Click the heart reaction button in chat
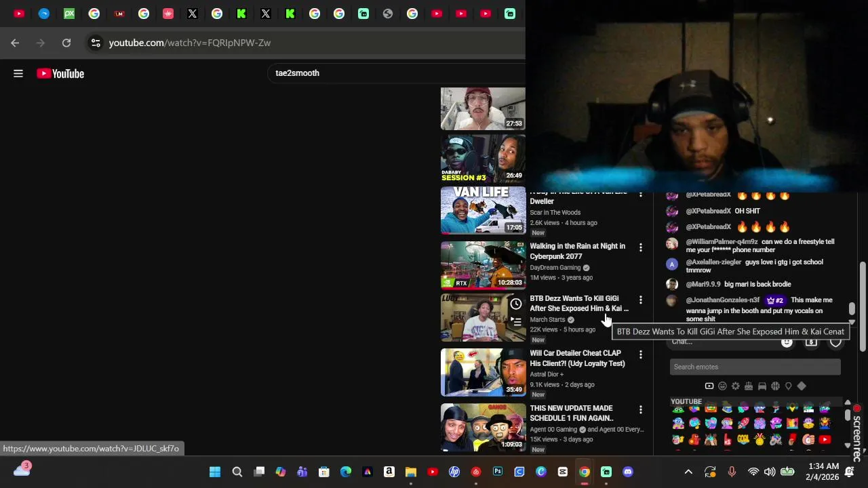 835,342
